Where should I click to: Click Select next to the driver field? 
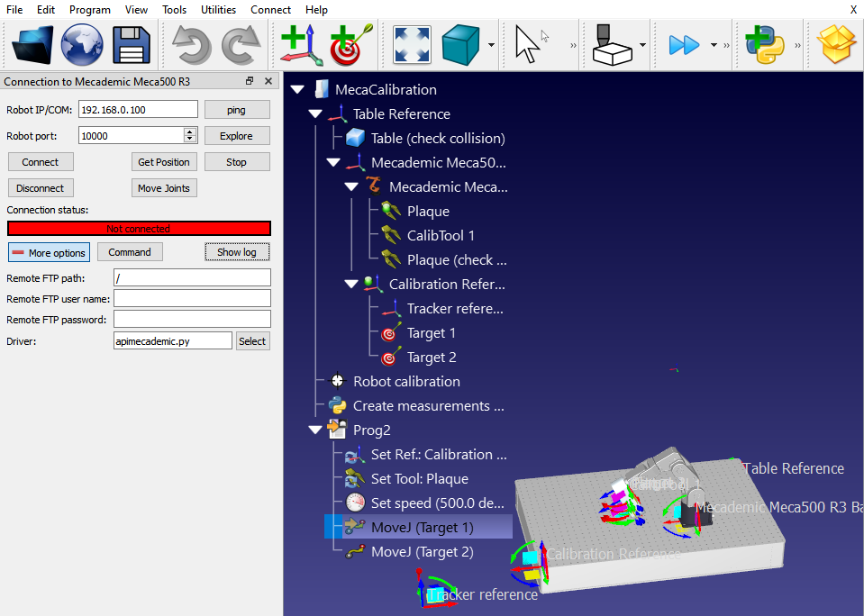click(252, 341)
